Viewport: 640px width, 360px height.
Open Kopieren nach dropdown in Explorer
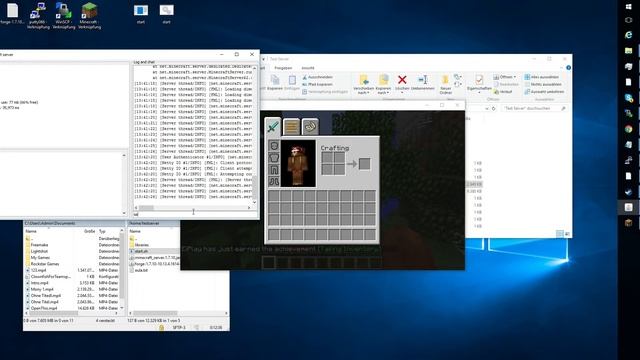(383, 84)
